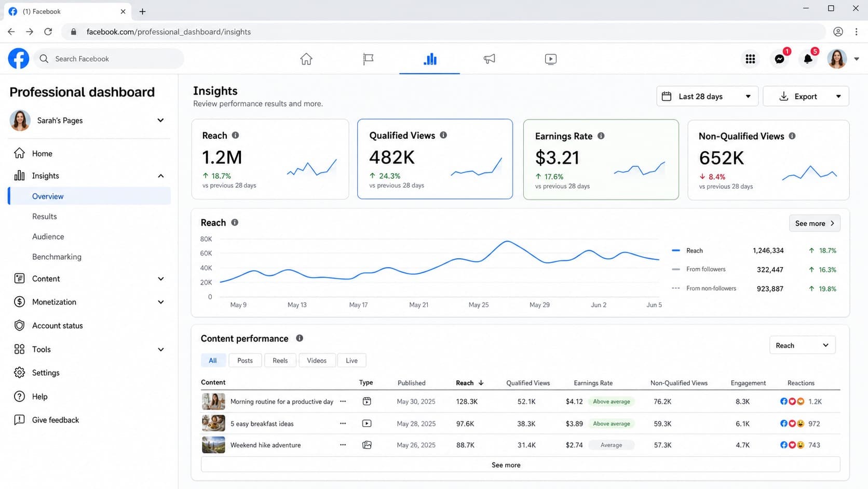This screenshot has height=489, width=868.
Task: Select the Qualified Views metric card
Action: 435,159
